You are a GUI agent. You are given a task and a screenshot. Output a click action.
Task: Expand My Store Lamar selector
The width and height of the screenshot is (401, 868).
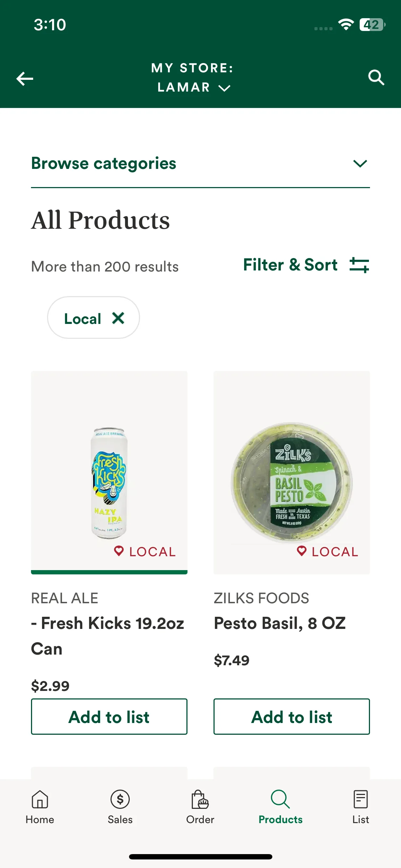tap(193, 77)
